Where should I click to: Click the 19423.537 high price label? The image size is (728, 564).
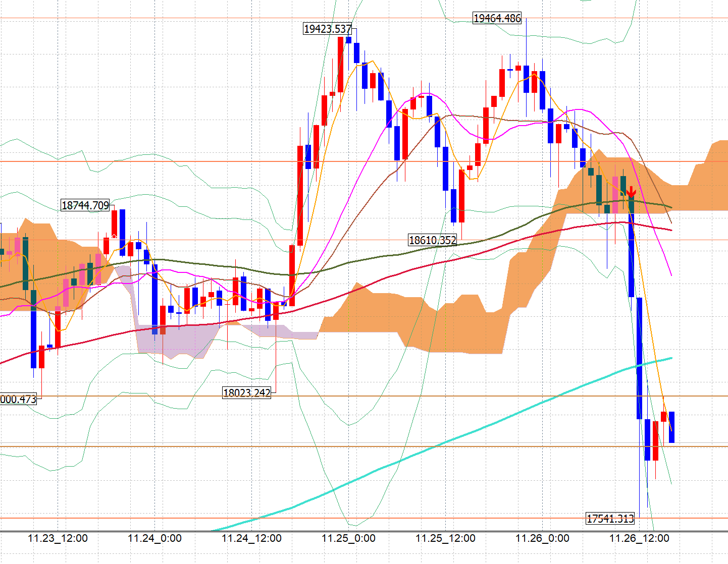(328, 29)
